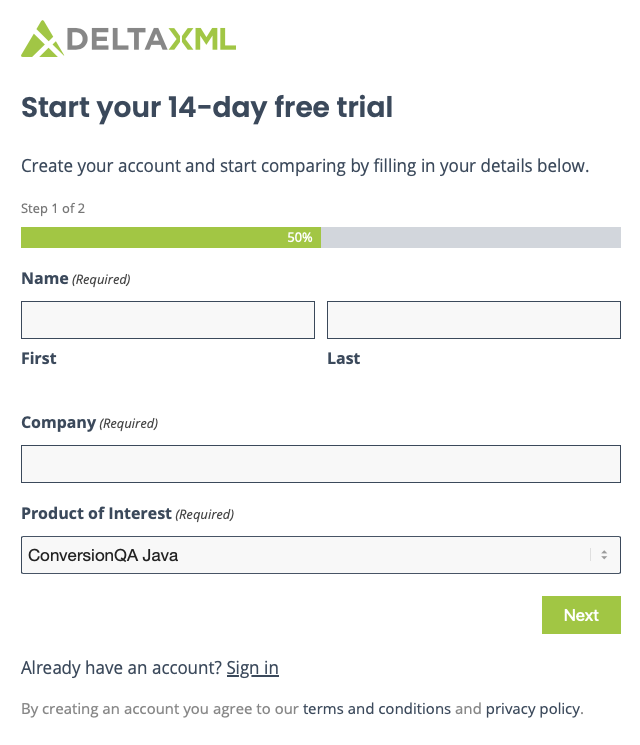Click the up-down arrows on the product selector

[604, 555]
